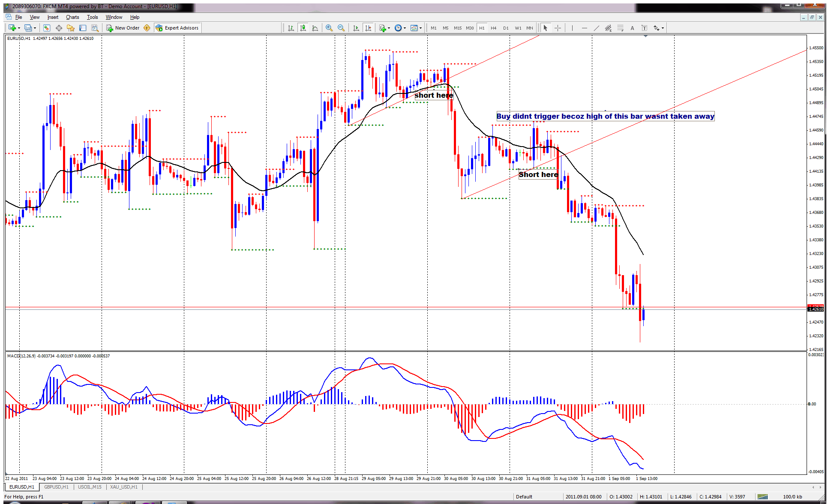828x504 pixels.
Task: Click the Indicators list icon
Action: (383, 28)
